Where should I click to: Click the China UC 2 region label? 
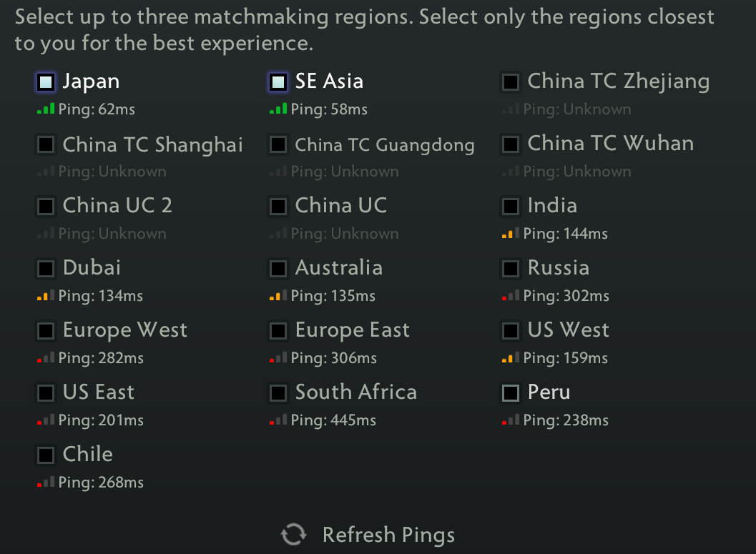click(117, 206)
